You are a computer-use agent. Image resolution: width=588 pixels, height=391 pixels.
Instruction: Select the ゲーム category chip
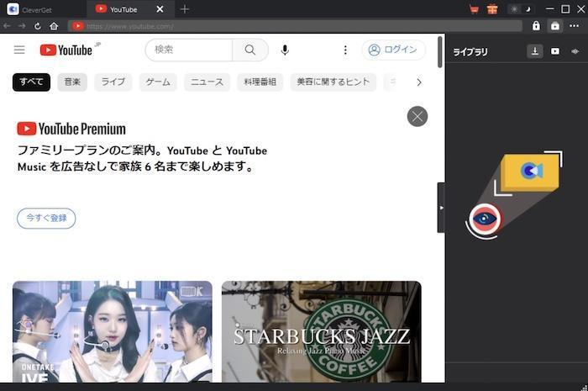[x=158, y=82]
